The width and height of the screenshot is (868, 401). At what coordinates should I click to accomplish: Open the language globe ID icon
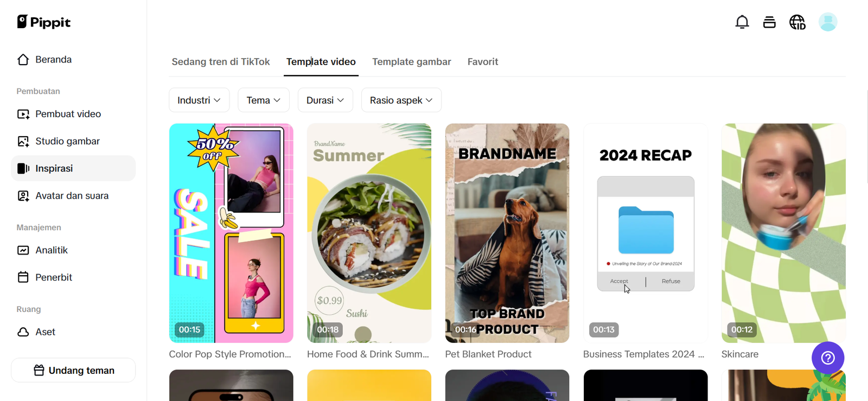[x=797, y=22]
